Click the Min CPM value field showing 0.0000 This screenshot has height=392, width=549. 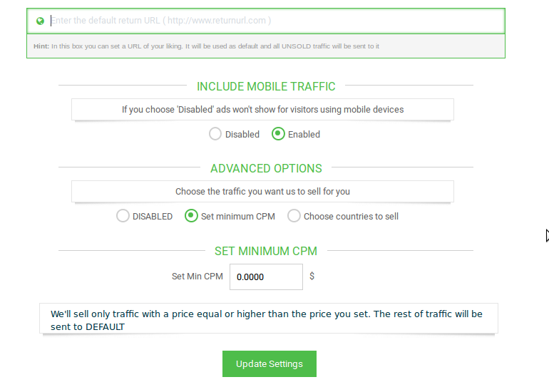[266, 277]
